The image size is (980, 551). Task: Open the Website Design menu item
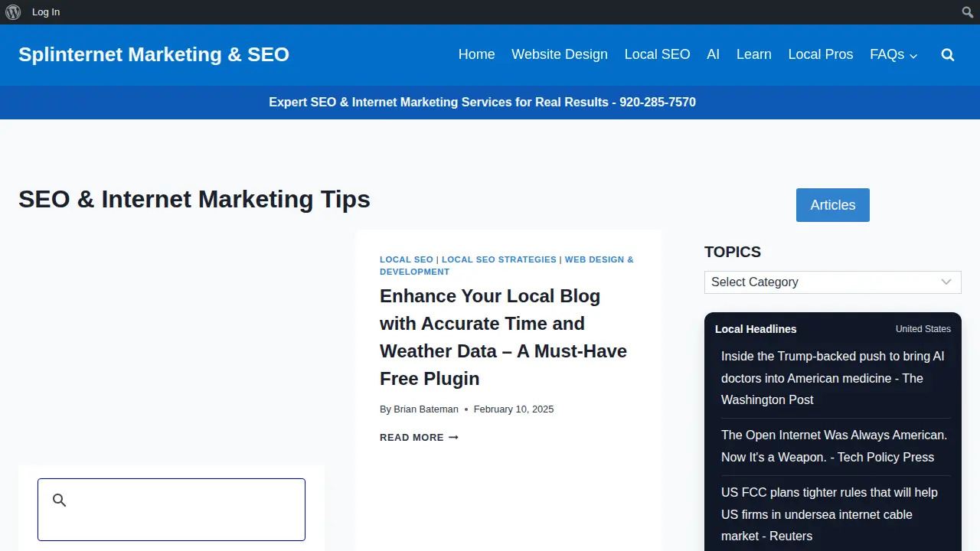[560, 54]
